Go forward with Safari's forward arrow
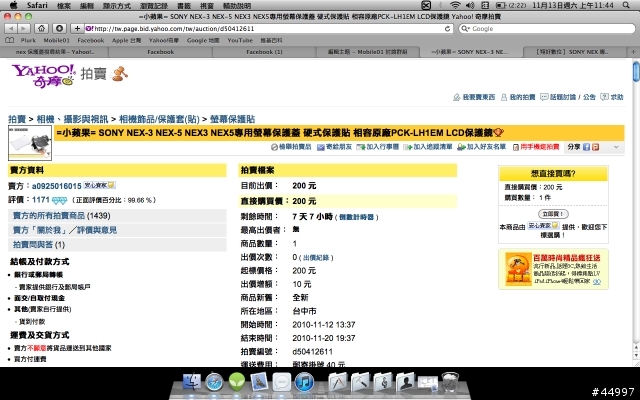This screenshot has height=400, width=640. click(24, 29)
